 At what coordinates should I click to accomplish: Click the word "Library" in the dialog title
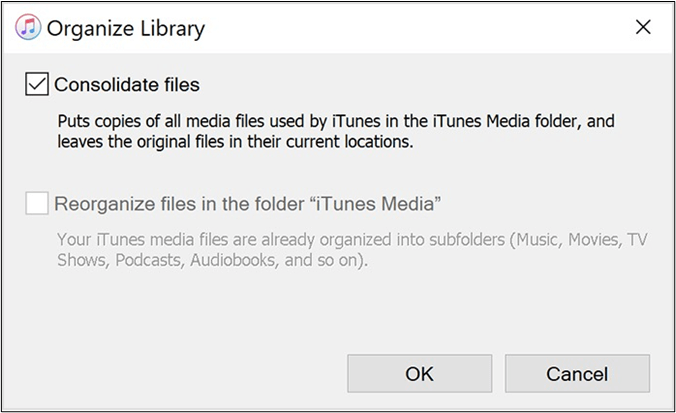(168, 28)
